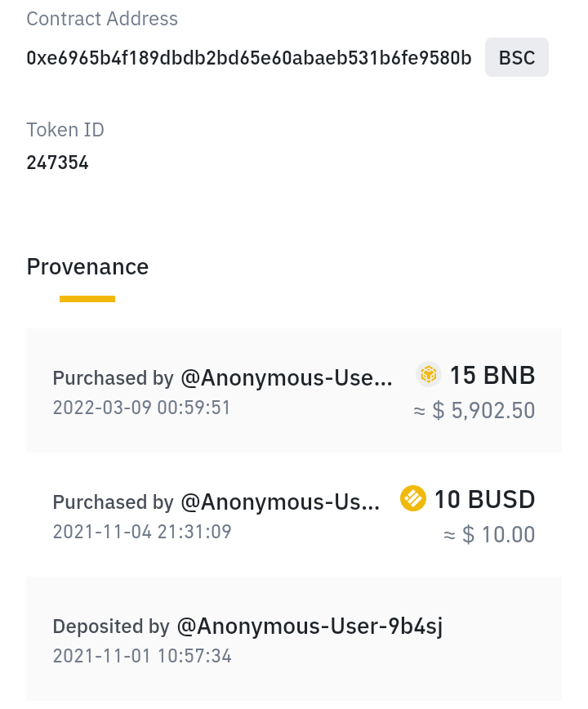Click the Token ID label
This screenshot has width=588, height=709.
[65, 130]
